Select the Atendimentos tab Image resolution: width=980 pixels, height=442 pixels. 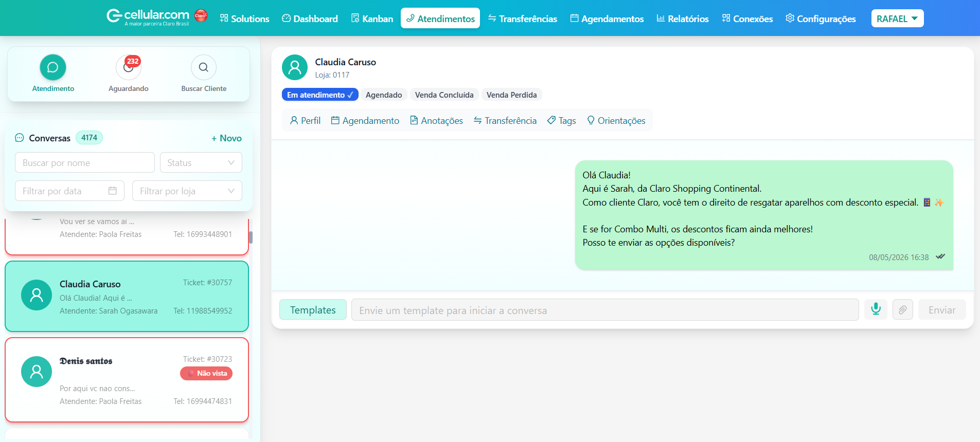(x=440, y=19)
